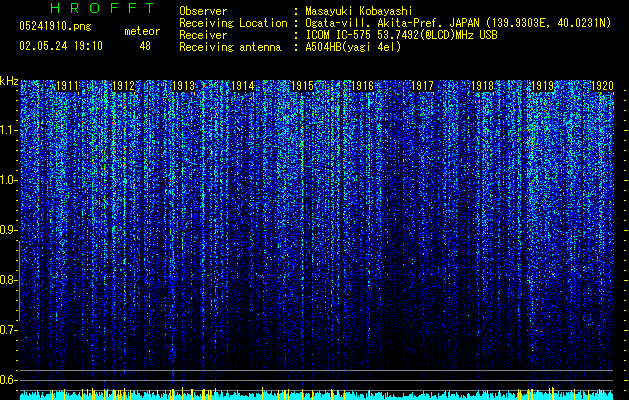Click the 0.6 frequency axis label
The height and width of the screenshot is (400, 629).
pyautogui.click(x=8, y=380)
